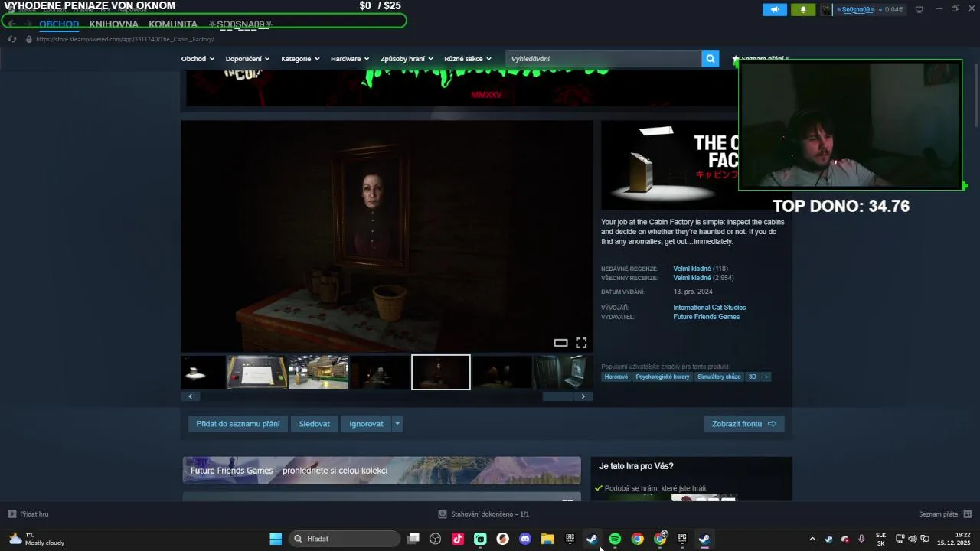Switch to the KOMUNITA tab
Screen dimensions: 980x551
[173, 24]
